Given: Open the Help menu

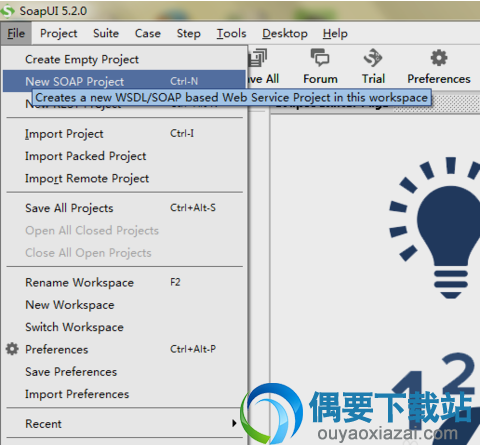Looking at the screenshot, I should [x=335, y=33].
